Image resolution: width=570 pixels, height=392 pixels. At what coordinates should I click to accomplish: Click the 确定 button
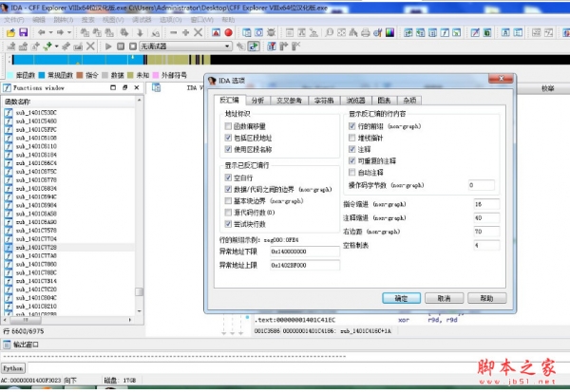(401, 297)
